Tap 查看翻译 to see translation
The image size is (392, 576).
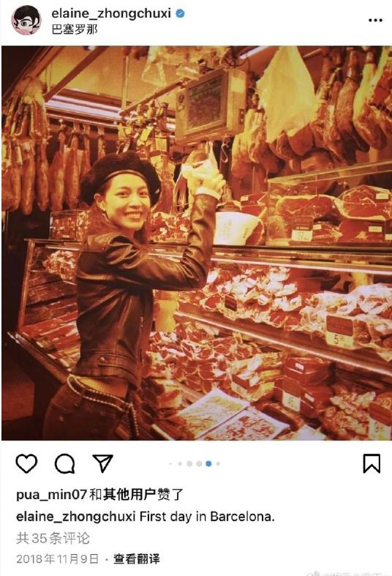pyautogui.click(x=137, y=558)
